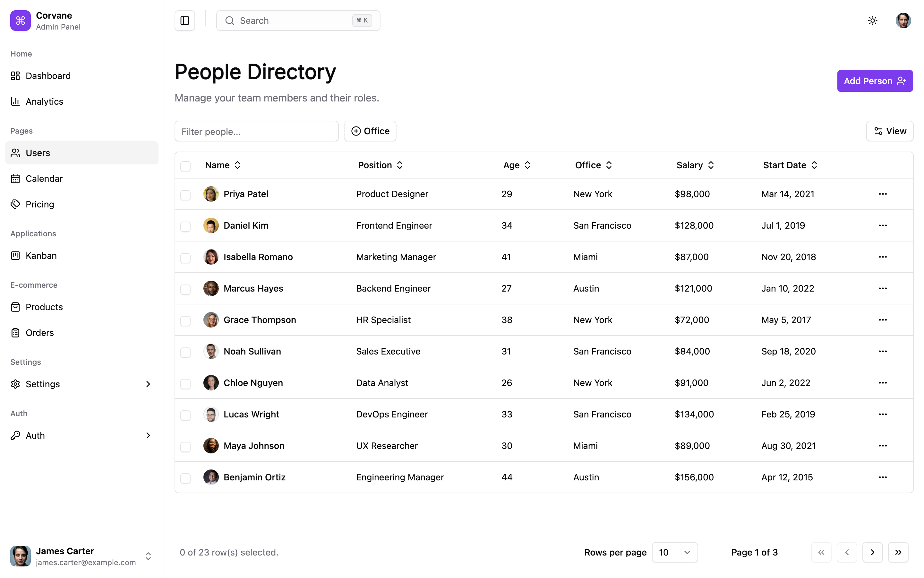Open row actions for Benjamin Ortiz

pos(883,477)
